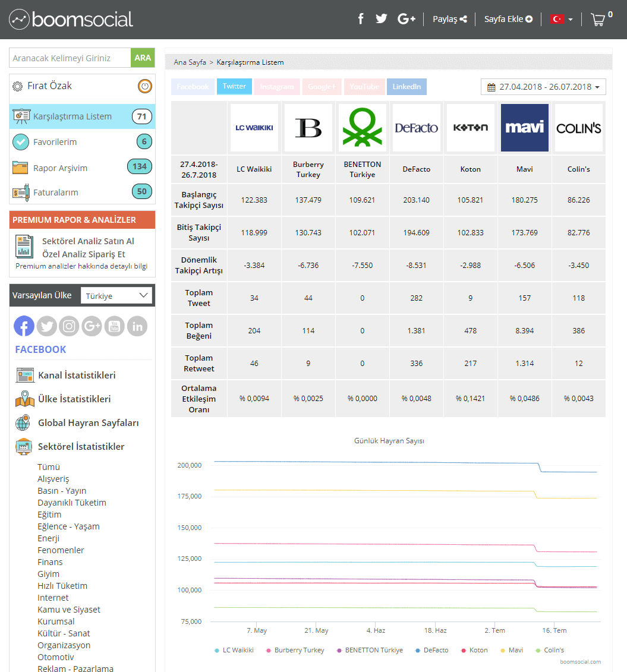Click the Benetton green logo thumbnail

362,128
